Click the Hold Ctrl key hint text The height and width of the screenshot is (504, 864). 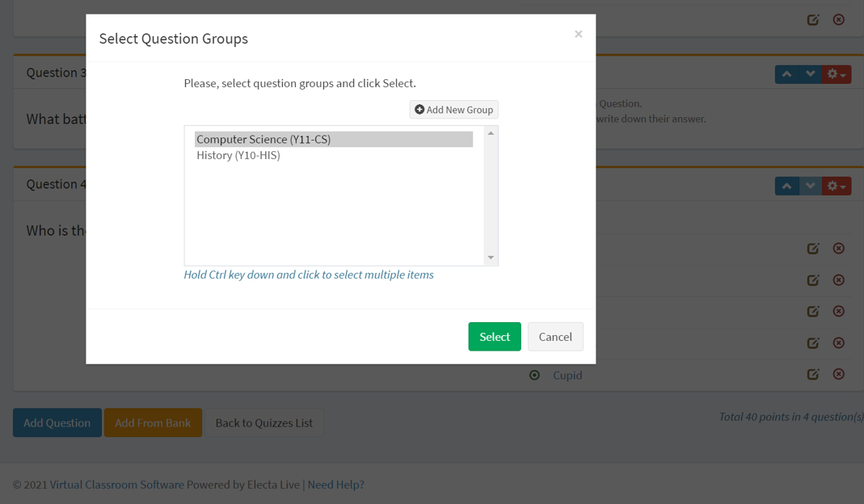pyautogui.click(x=309, y=275)
